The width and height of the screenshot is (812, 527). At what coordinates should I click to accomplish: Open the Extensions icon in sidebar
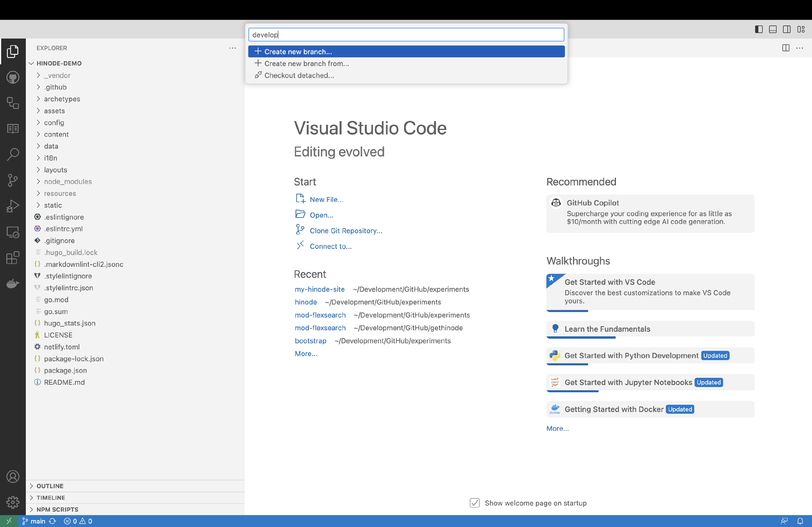(13, 258)
